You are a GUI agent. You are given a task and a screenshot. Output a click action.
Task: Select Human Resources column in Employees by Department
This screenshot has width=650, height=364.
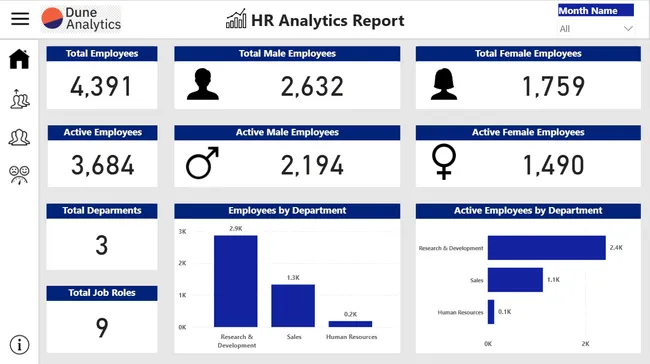point(350,324)
